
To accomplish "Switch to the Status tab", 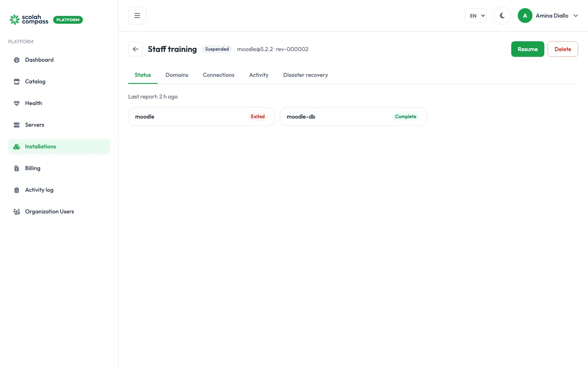I will point(143,75).
